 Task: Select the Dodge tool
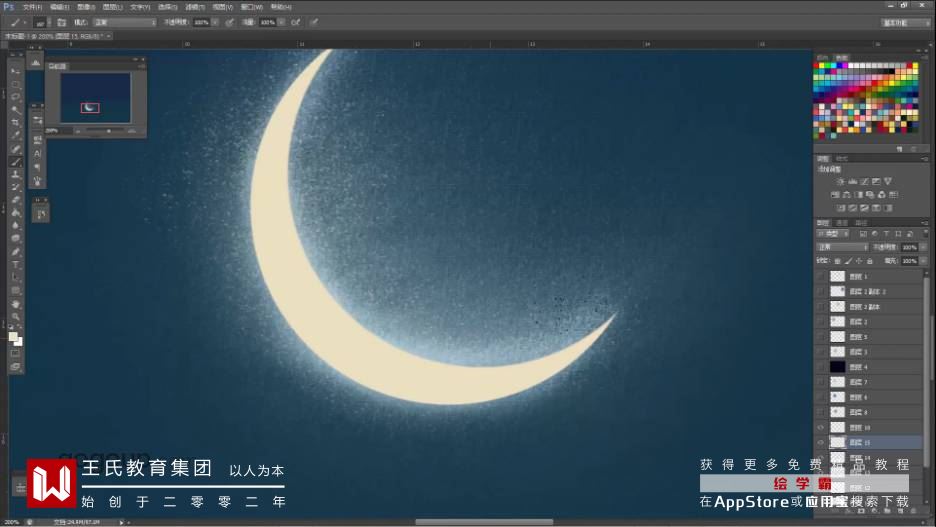16,239
